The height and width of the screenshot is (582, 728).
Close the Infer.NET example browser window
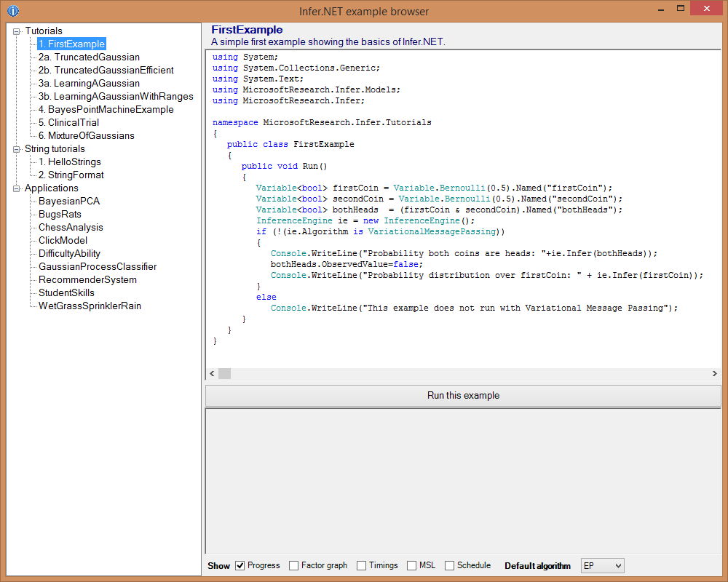point(706,8)
